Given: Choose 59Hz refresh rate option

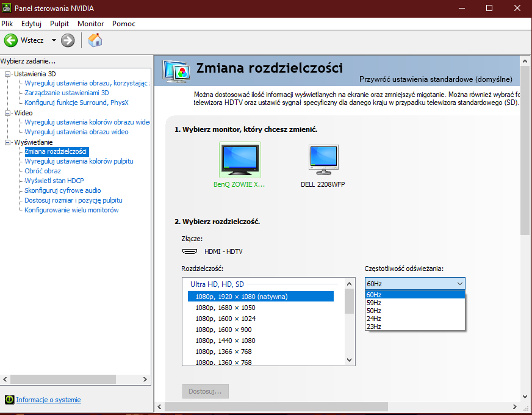Looking at the screenshot, I should (x=415, y=303).
